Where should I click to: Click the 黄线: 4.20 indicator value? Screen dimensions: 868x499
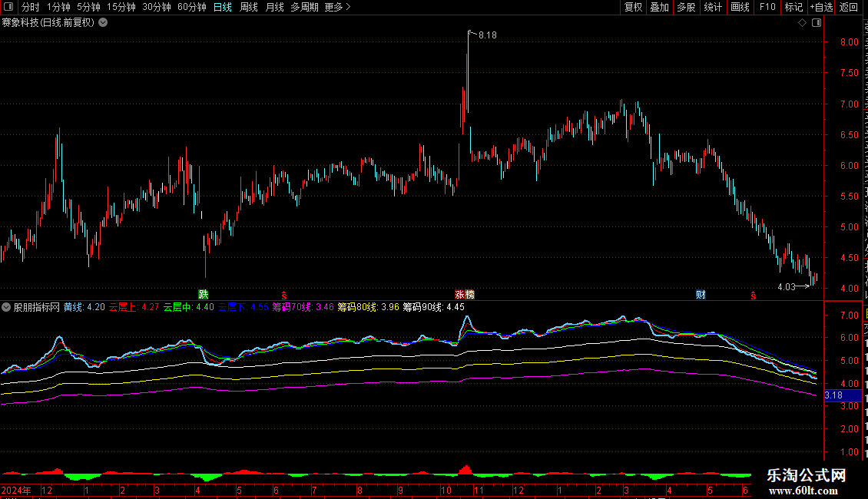84,307
